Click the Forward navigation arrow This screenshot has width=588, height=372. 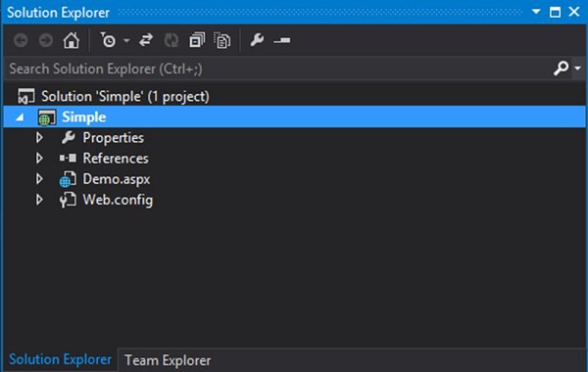(46, 40)
